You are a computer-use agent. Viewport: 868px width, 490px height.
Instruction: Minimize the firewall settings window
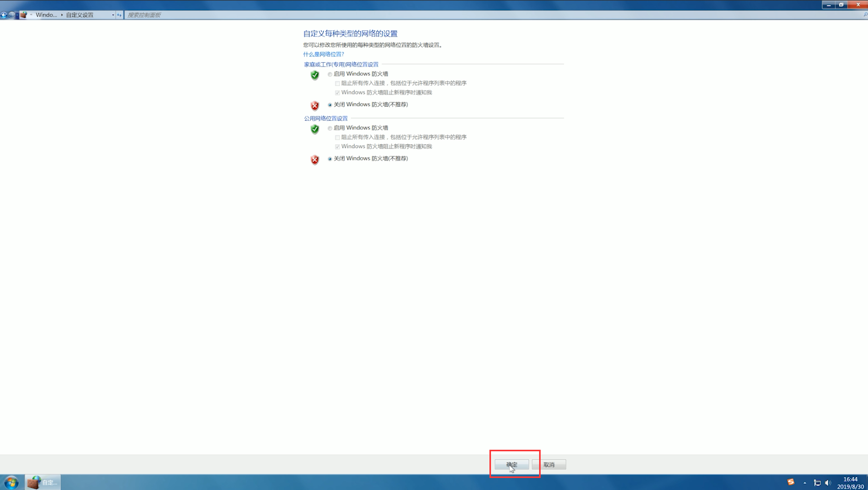click(829, 5)
